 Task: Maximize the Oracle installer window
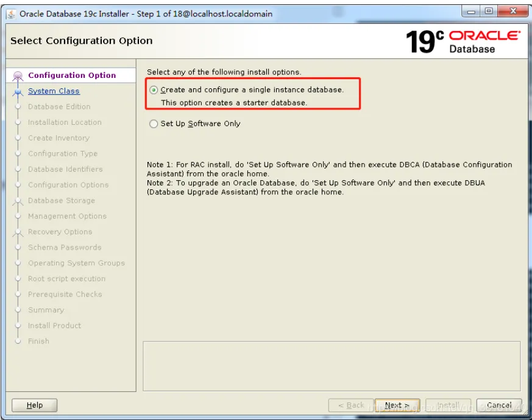click(x=489, y=12)
